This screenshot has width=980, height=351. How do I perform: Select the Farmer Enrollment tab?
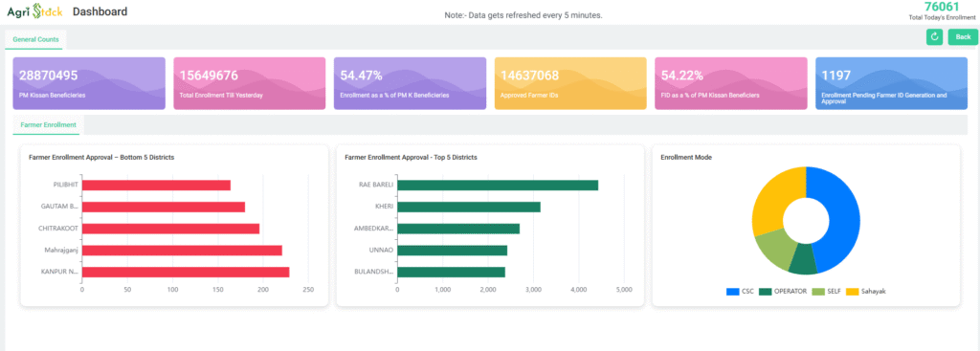click(x=48, y=125)
